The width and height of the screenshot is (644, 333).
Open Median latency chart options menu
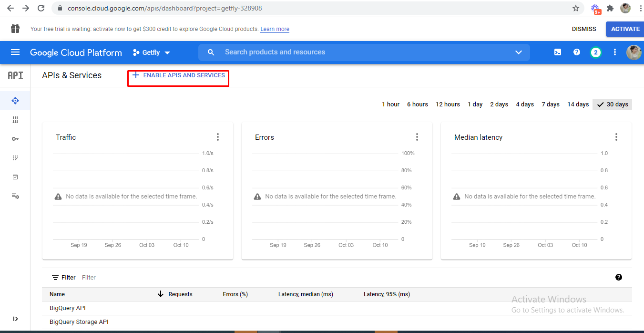[616, 137]
